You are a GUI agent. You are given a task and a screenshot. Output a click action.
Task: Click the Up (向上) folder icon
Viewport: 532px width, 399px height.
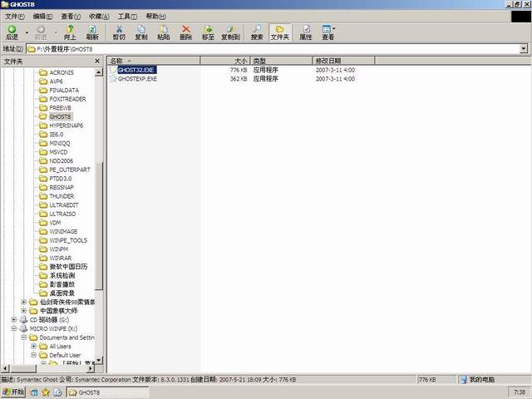pos(70,32)
